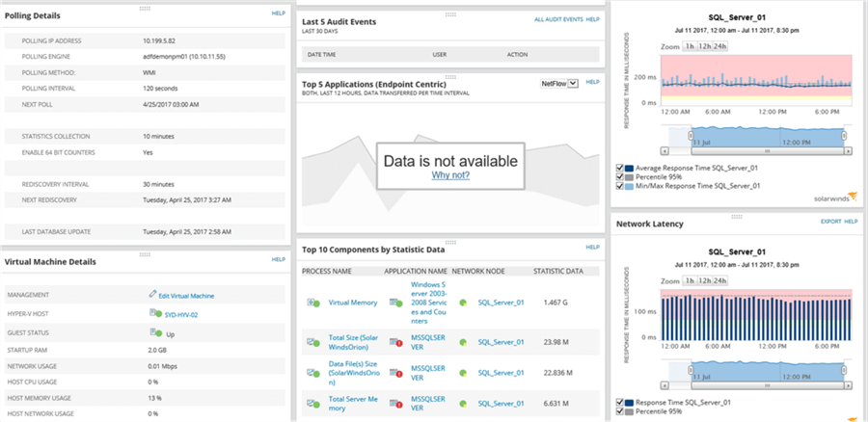Set Network Latency chart zoom to 1h

689,281
